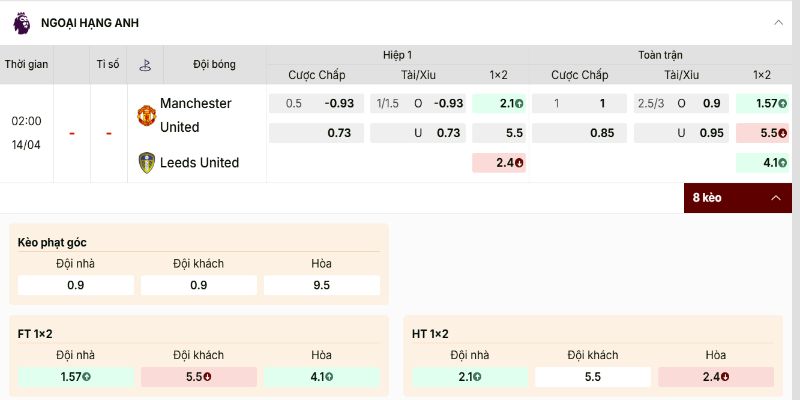Collapse the Ngoại Hạng Anh league section
The image size is (800, 400).
778,22
